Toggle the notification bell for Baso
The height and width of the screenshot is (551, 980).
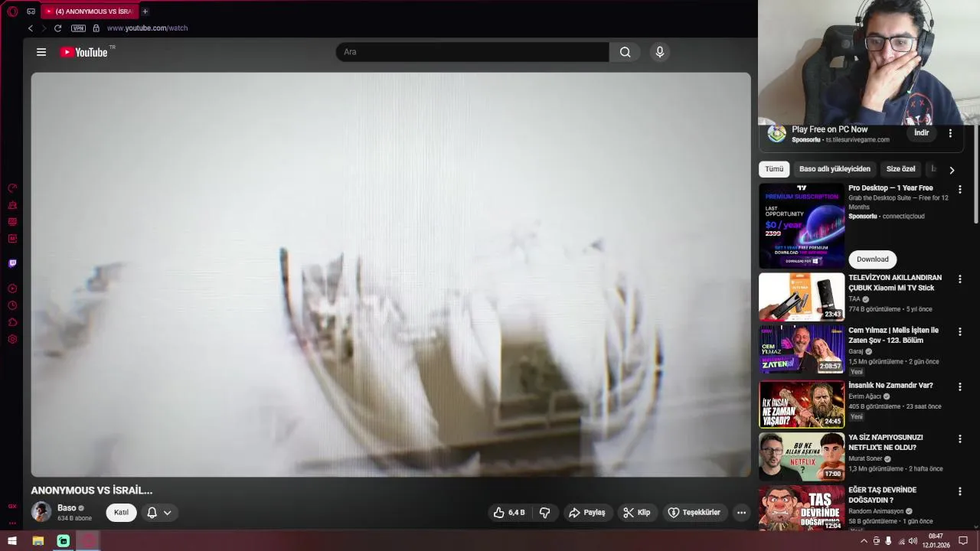pyautogui.click(x=152, y=513)
